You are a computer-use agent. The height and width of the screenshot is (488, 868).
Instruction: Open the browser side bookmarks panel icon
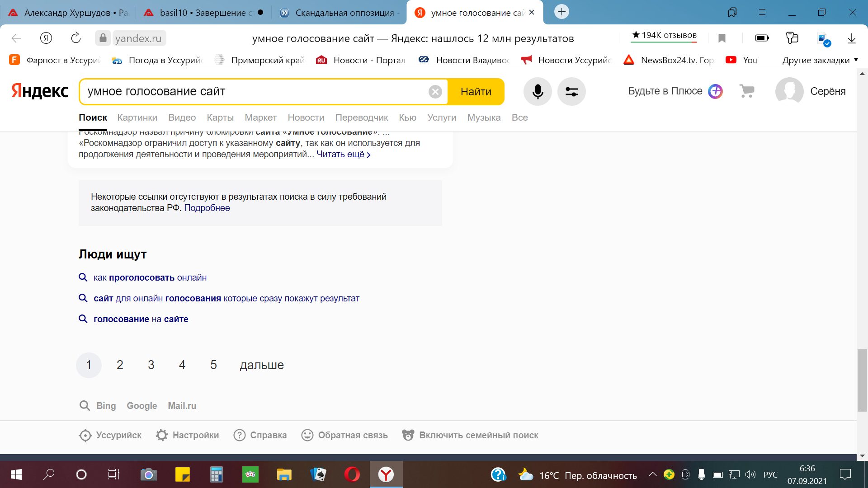[732, 12]
